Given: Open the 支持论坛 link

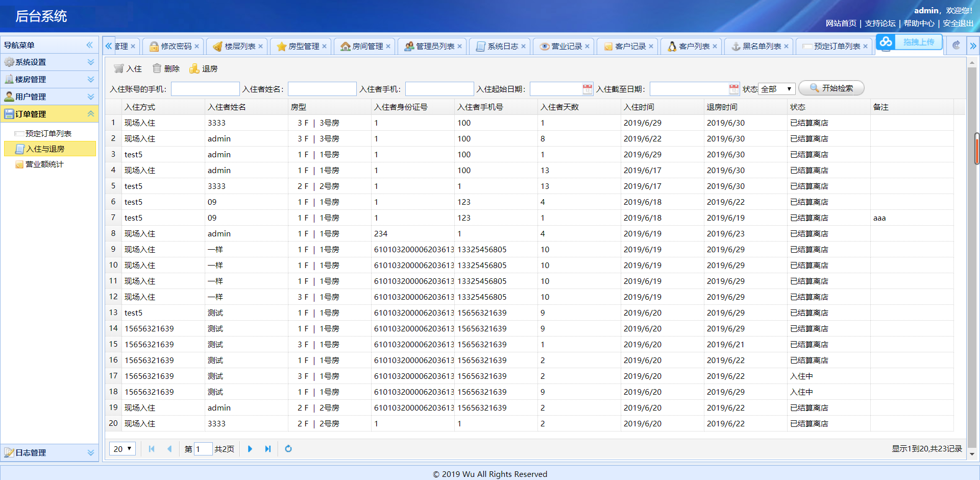Looking at the screenshot, I should pos(880,23).
